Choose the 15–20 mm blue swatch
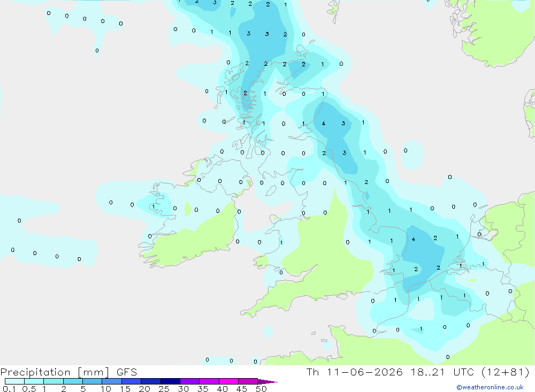 (132, 381)
